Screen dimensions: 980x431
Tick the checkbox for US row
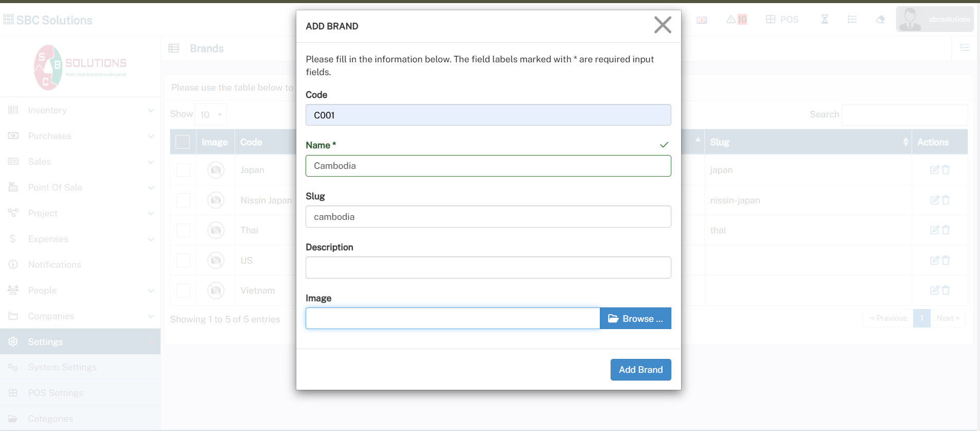(183, 261)
